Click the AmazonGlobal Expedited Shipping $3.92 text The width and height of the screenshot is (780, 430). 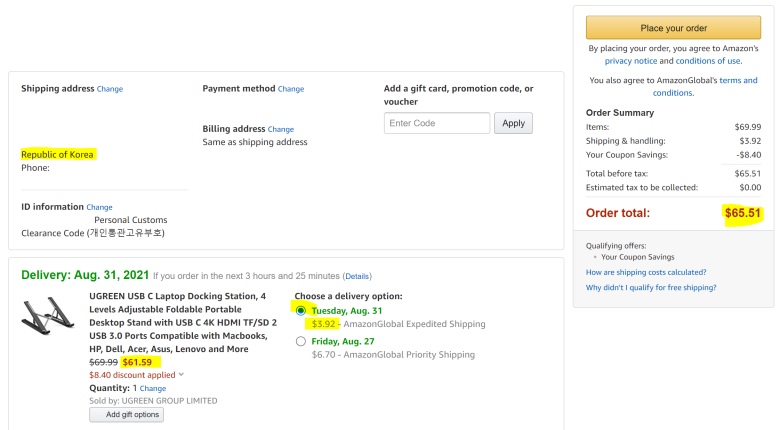click(398, 324)
